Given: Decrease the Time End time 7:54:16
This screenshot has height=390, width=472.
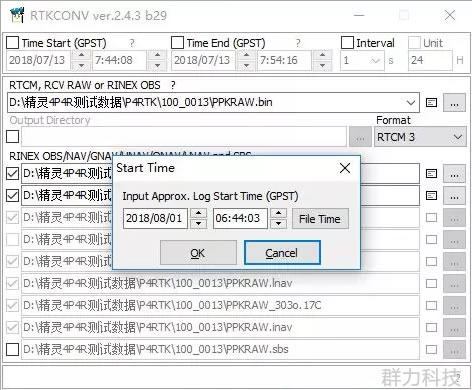Looking at the screenshot, I should tap(322, 65).
